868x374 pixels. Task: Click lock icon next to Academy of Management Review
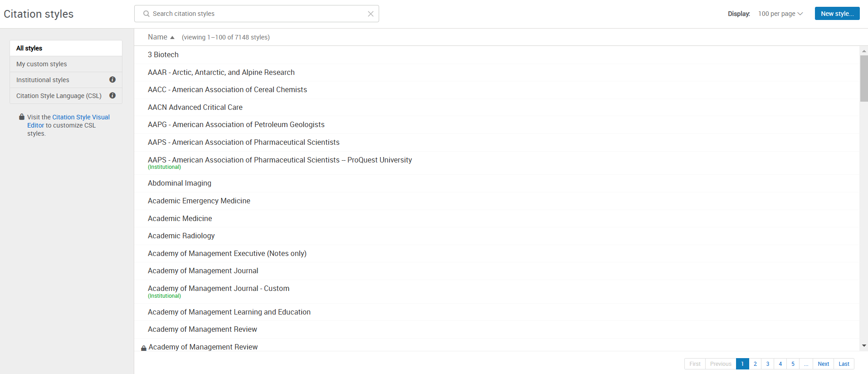(x=144, y=348)
